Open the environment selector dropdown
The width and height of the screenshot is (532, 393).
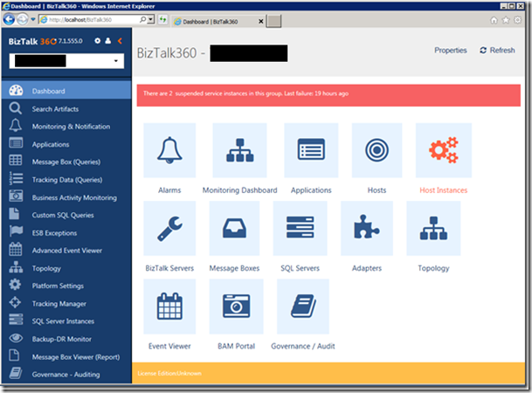(66, 61)
